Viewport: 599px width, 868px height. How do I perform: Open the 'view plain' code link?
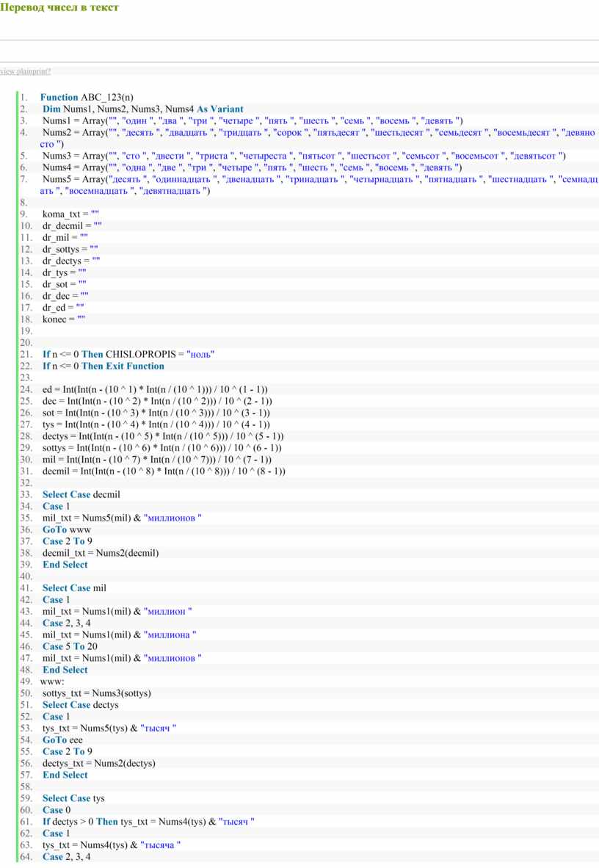(15, 71)
